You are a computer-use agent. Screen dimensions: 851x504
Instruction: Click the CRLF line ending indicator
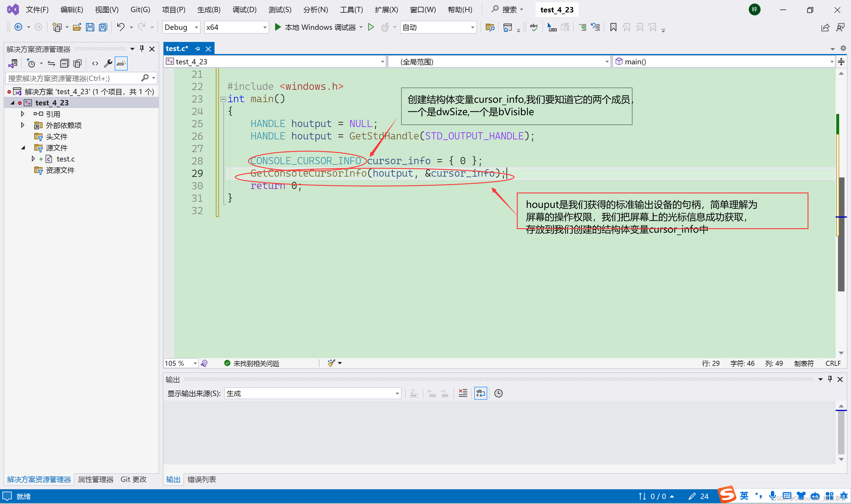pyautogui.click(x=833, y=363)
